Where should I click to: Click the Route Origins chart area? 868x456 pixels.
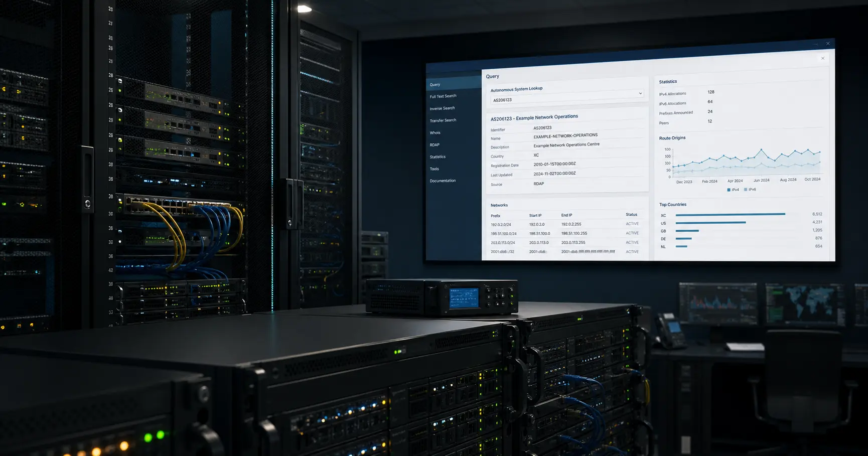[747, 162]
